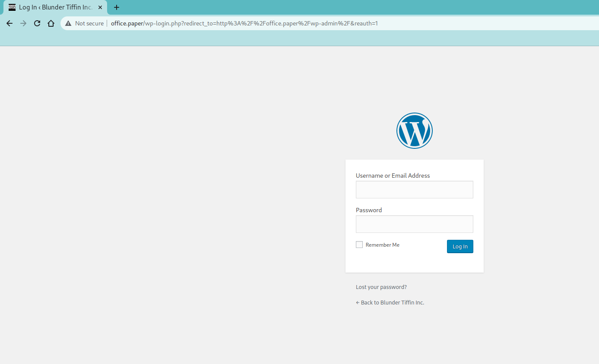This screenshot has width=599, height=364.
Task: Go to the browser home page
Action: (x=51, y=23)
